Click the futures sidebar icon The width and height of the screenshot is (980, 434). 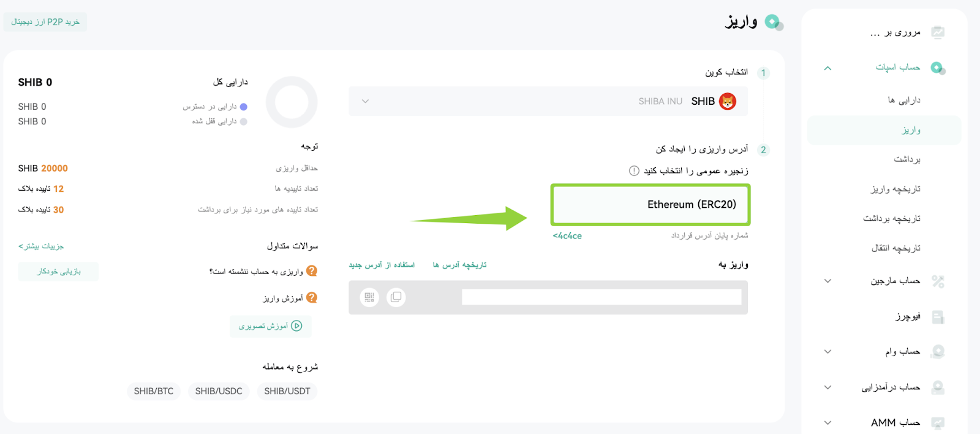coord(938,316)
